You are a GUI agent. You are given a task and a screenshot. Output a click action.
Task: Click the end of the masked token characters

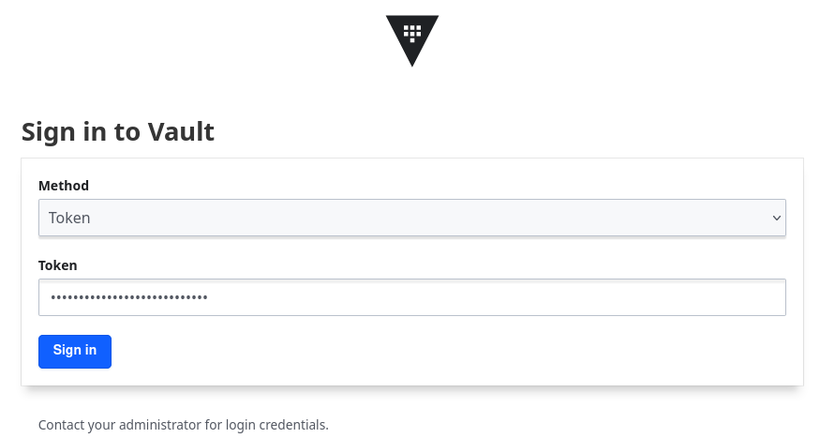pyautogui.click(x=208, y=297)
